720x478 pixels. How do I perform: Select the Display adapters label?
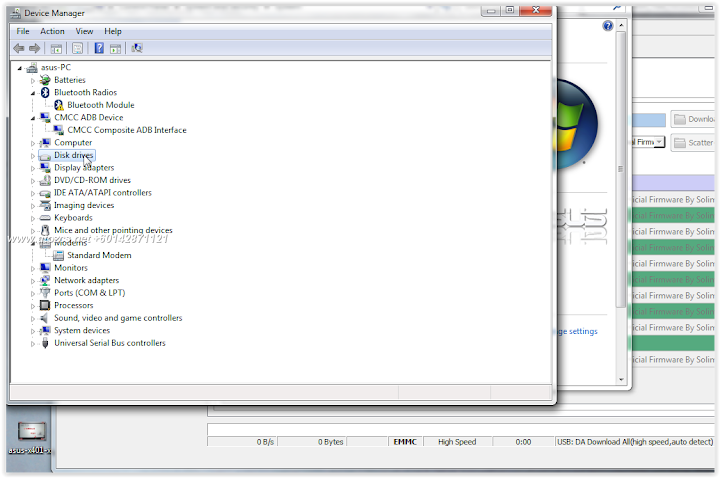tap(84, 168)
